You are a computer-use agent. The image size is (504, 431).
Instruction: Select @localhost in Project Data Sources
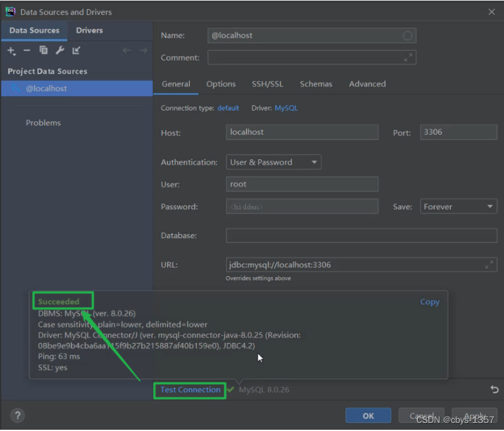[77, 89]
